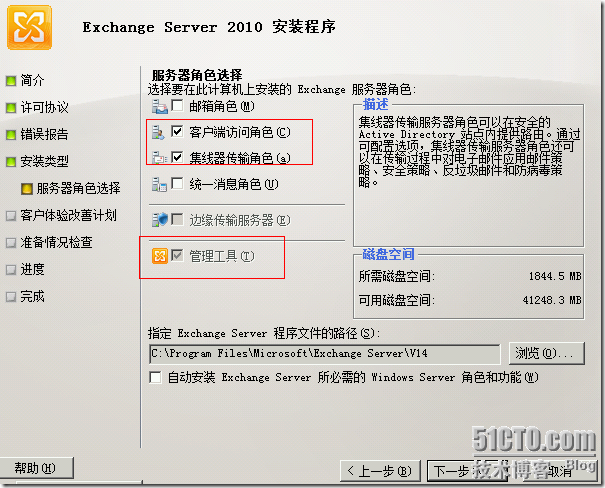Click the yellow step marker beside 服务器角色选择

27,189
